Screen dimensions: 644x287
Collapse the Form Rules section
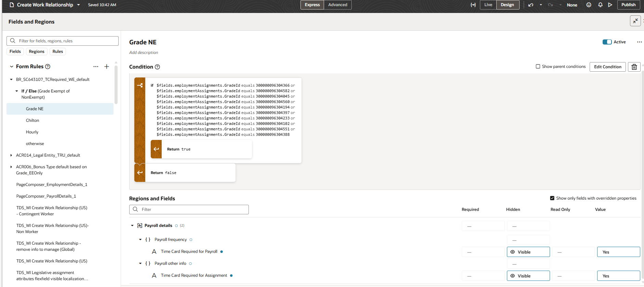(12, 67)
